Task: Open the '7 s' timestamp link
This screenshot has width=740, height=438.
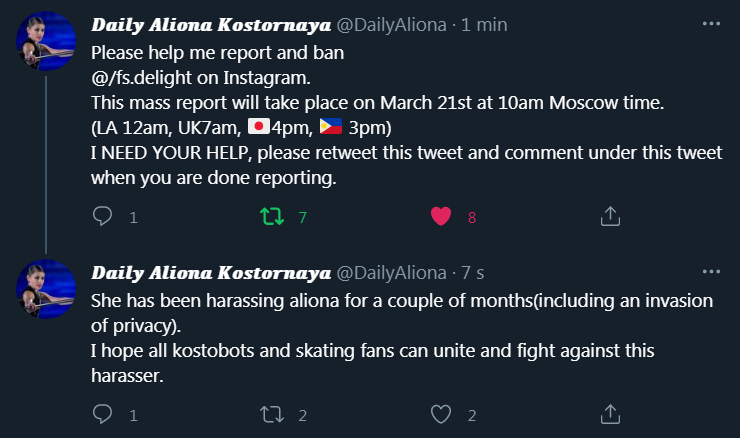Action: point(475,272)
